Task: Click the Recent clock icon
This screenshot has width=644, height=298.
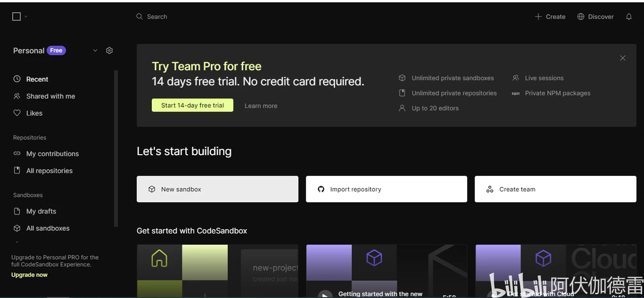Action: pyautogui.click(x=17, y=79)
